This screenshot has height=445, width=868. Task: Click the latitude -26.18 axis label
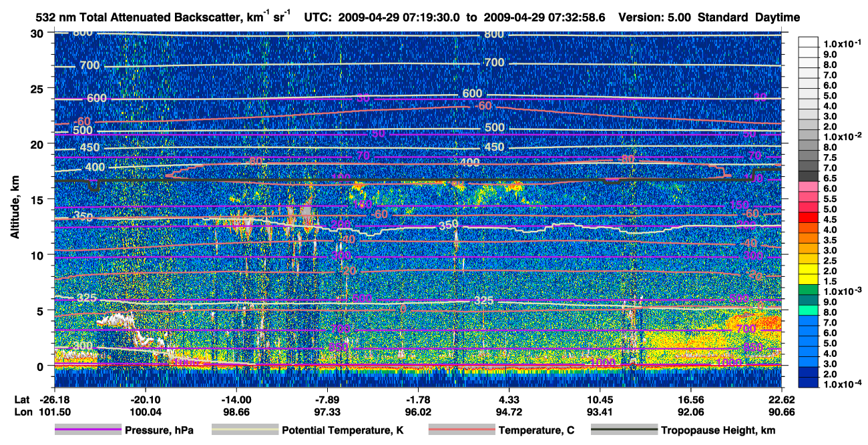tap(54, 398)
